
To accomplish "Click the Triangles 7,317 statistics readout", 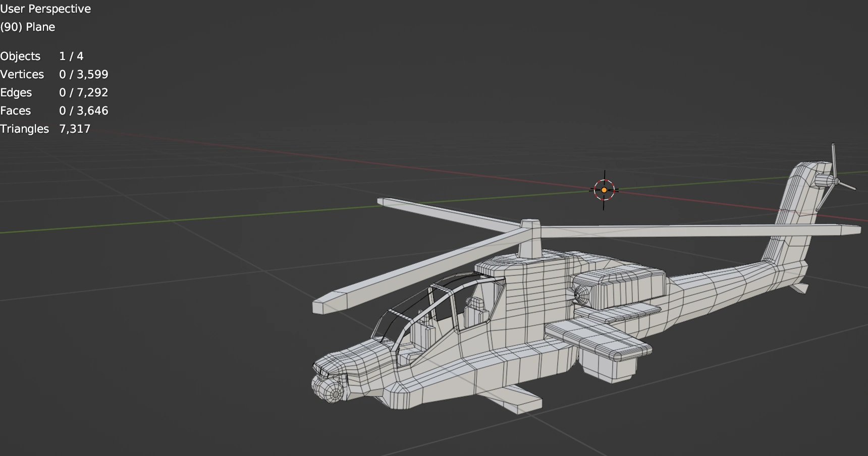I will pyautogui.click(x=45, y=129).
